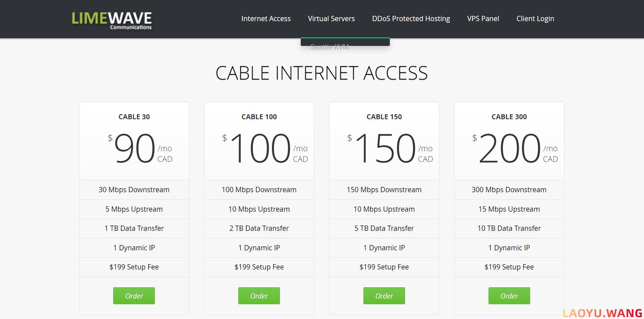Order the Cable 300 plan
The image size is (644, 319).
[x=509, y=296]
